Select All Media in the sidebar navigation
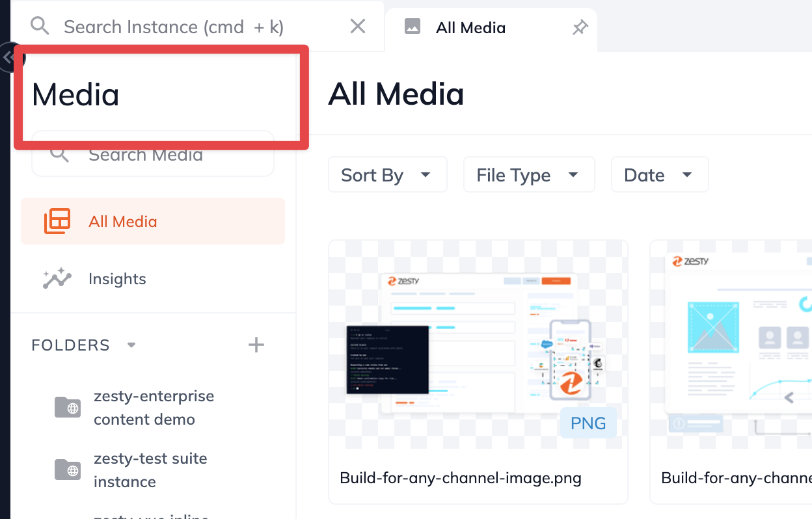Viewport: 812px width, 519px height. click(x=121, y=221)
